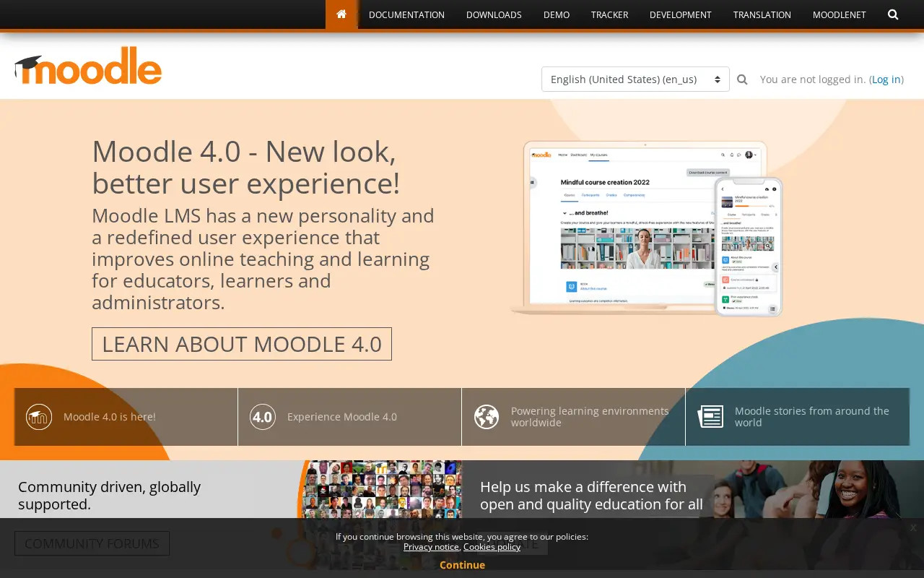Viewport: 924px width, 578px height.
Task: Click the Moodle 4.0 - New look headline
Action: (245, 168)
